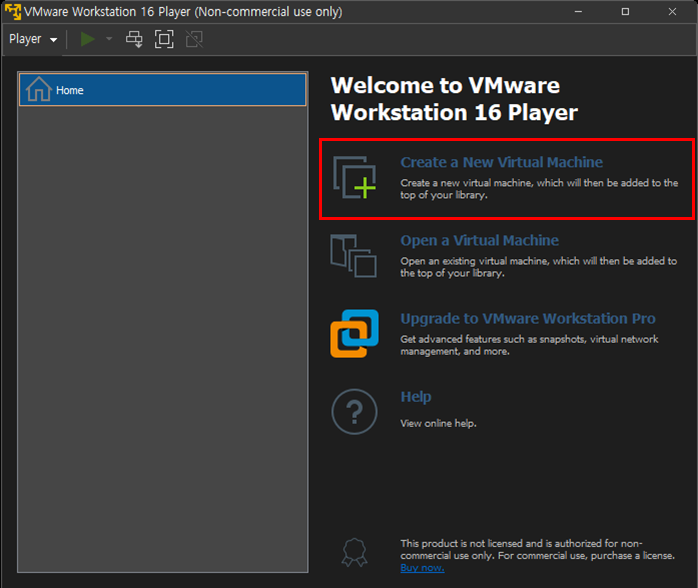Viewport: 698px width, 588px height.
Task: Click Upgrade to VMware Workstation Pro link
Action: pyautogui.click(x=528, y=319)
